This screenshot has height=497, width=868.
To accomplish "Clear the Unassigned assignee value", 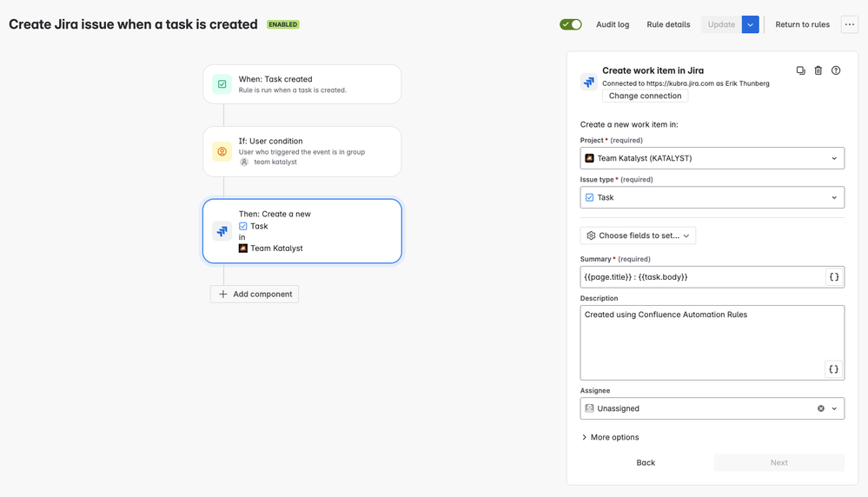I will pos(821,408).
